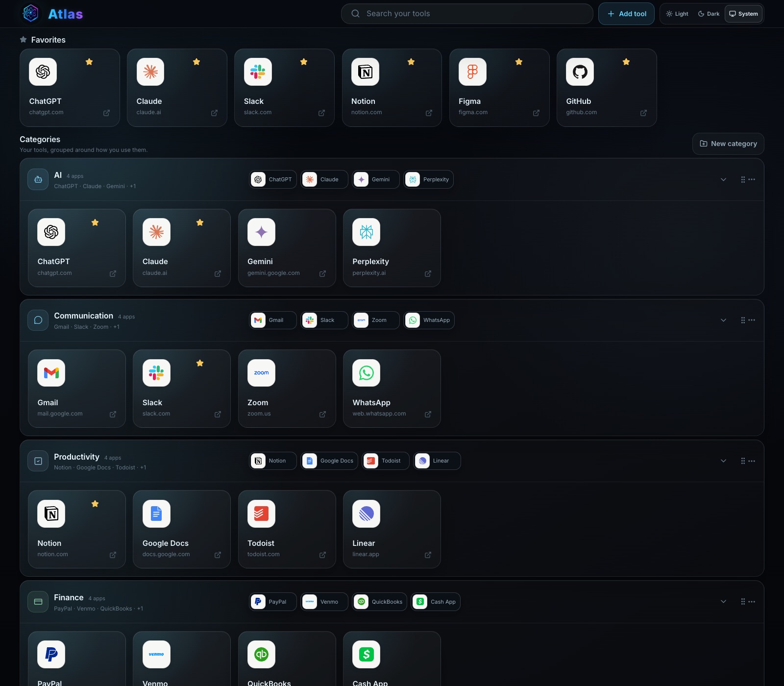This screenshot has width=784, height=686.
Task: Click the Atlas logo icon
Action: click(x=30, y=13)
